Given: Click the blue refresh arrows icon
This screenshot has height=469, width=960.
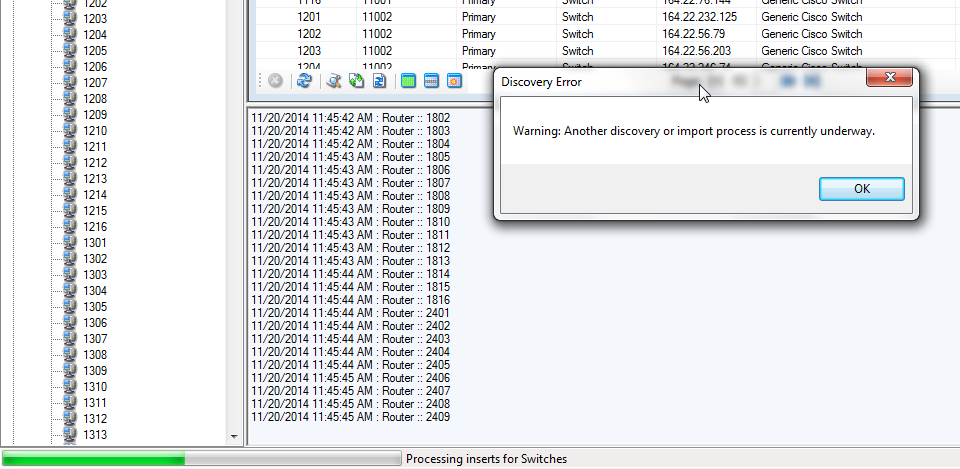Looking at the screenshot, I should point(305,81).
